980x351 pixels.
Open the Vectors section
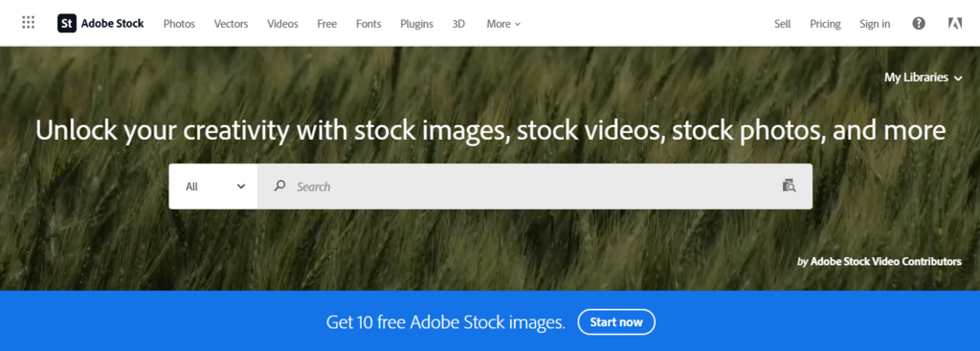pos(232,24)
